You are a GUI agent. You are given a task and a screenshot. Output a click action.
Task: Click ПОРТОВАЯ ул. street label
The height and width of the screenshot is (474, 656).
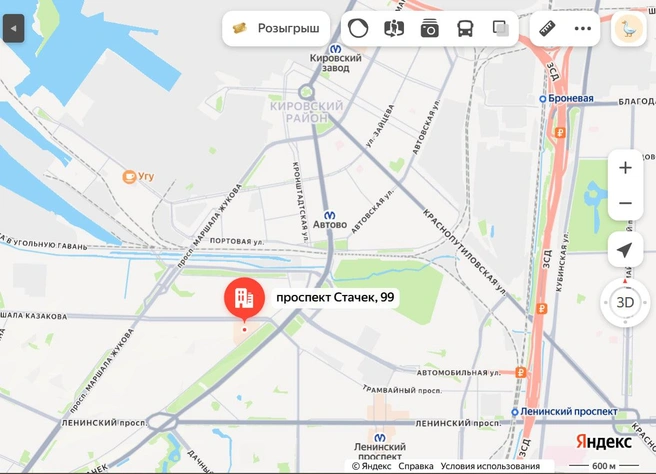pos(237,241)
